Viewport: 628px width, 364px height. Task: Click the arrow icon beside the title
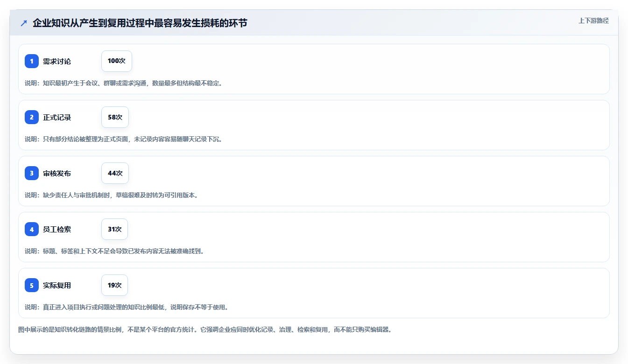(24, 23)
